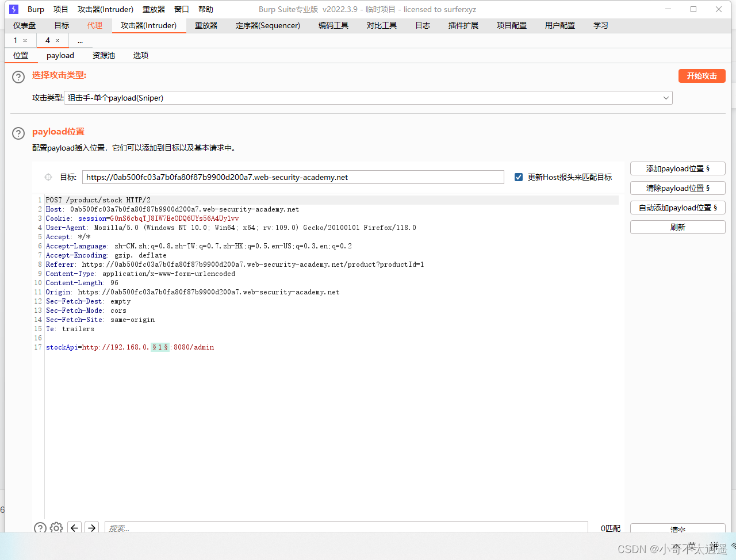Open the Burp menu
The image size is (736, 560).
click(36, 9)
